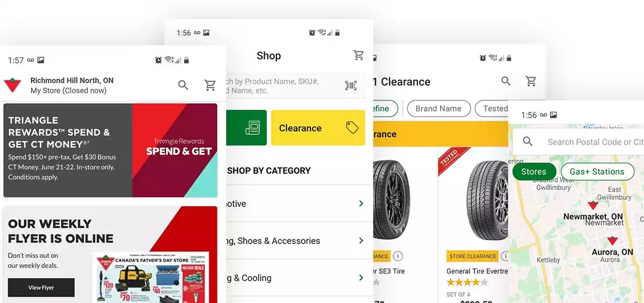Open the cart icon on the Clearance page
This screenshot has height=303, width=644.
click(x=531, y=81)
